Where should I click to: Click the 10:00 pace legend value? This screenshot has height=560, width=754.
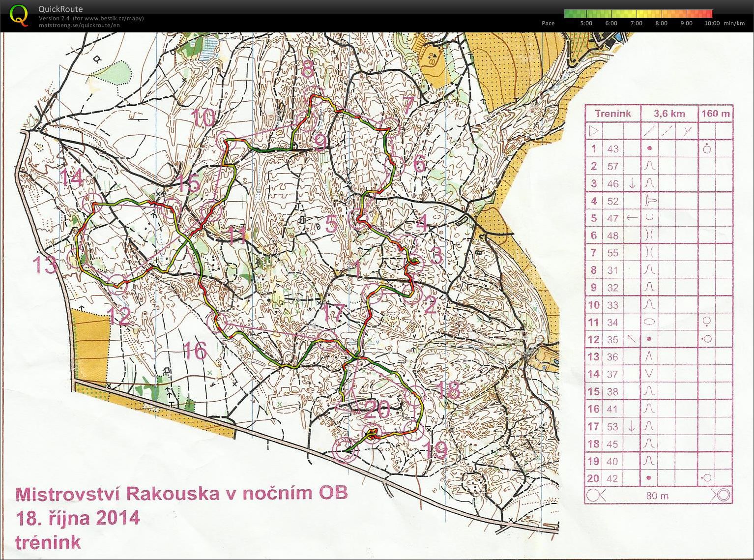[x=712, y=23]
